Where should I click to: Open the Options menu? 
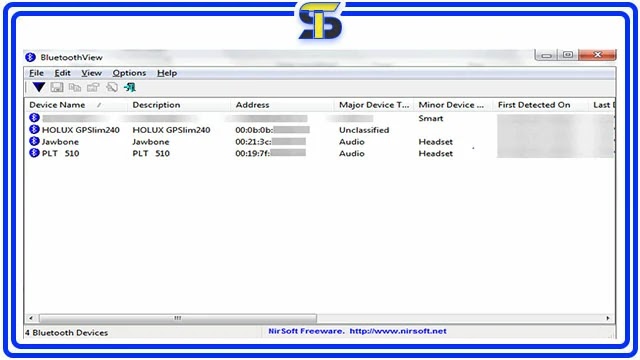tap(129, 73)
